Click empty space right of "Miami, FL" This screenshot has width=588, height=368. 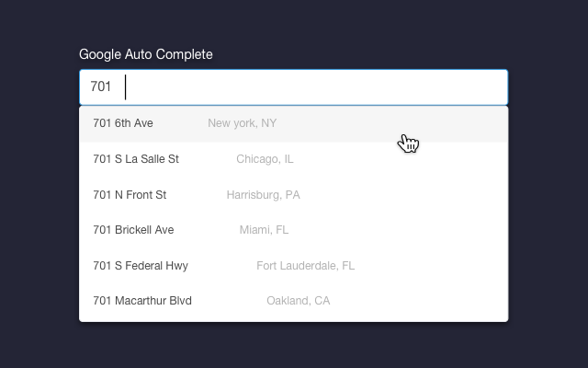click(404, 230)
